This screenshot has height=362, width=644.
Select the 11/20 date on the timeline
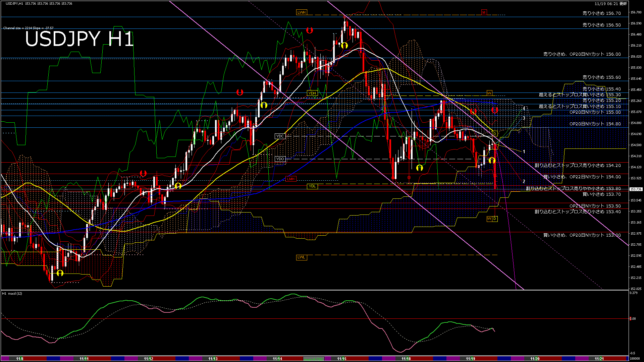pos(535,359)
